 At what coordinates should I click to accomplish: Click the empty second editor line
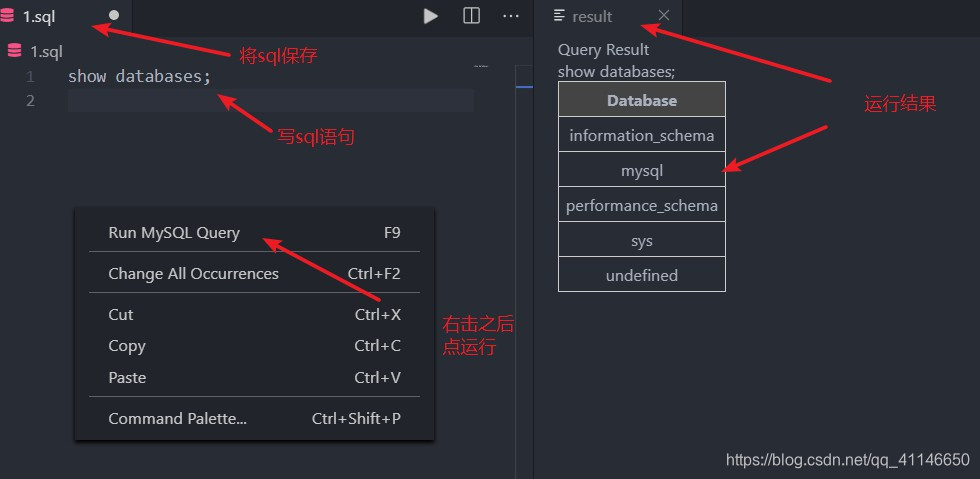pos(271,100)
